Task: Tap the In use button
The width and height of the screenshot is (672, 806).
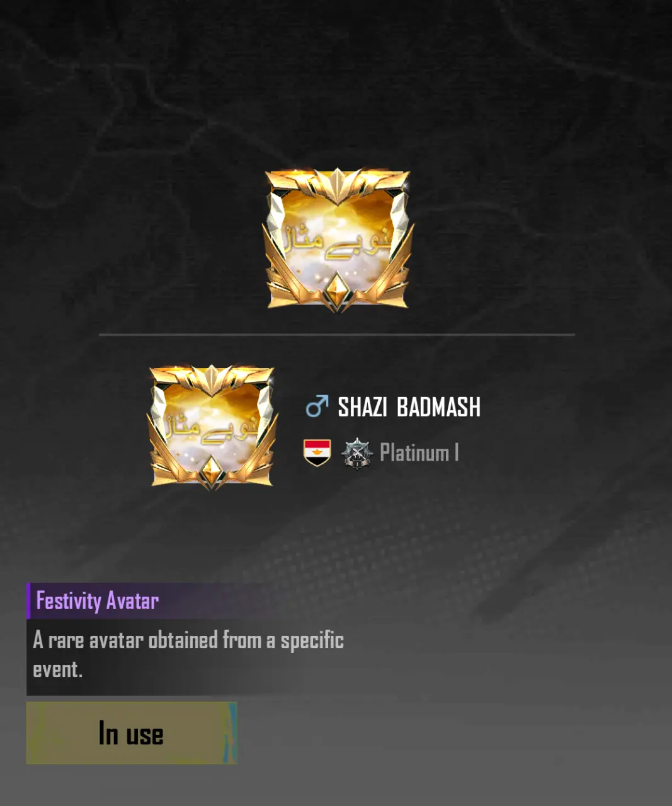Action: tap(132, 733)
